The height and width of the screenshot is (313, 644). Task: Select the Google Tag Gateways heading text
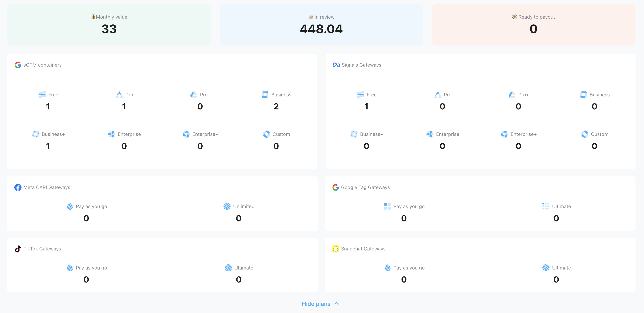coord(365,187)
